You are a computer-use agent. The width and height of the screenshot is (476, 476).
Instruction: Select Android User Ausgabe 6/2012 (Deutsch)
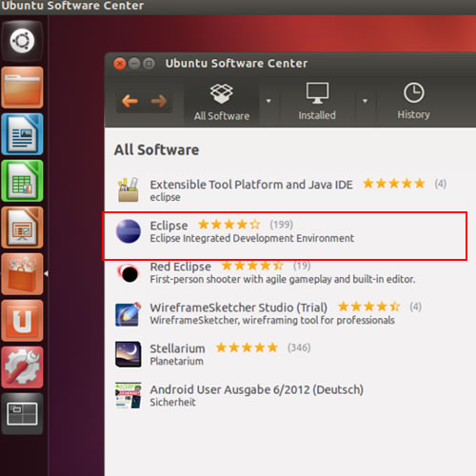click(256, 389)
